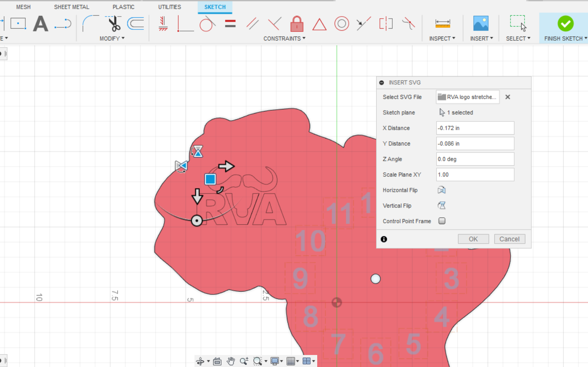Expand the MODIFY dropdown menu

click(112, 38)
